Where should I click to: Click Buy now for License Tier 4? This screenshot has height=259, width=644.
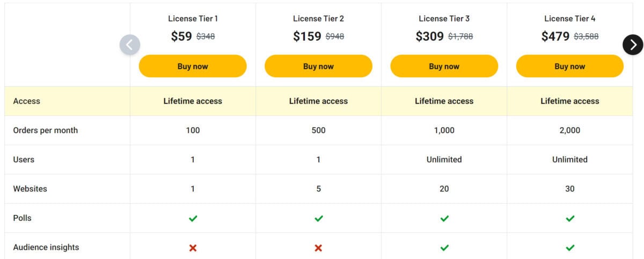[570, 66]
